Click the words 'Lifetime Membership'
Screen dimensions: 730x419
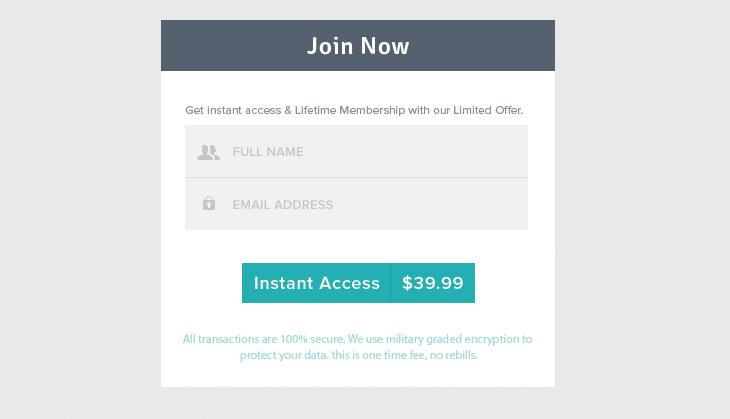[x=350, y=110]
